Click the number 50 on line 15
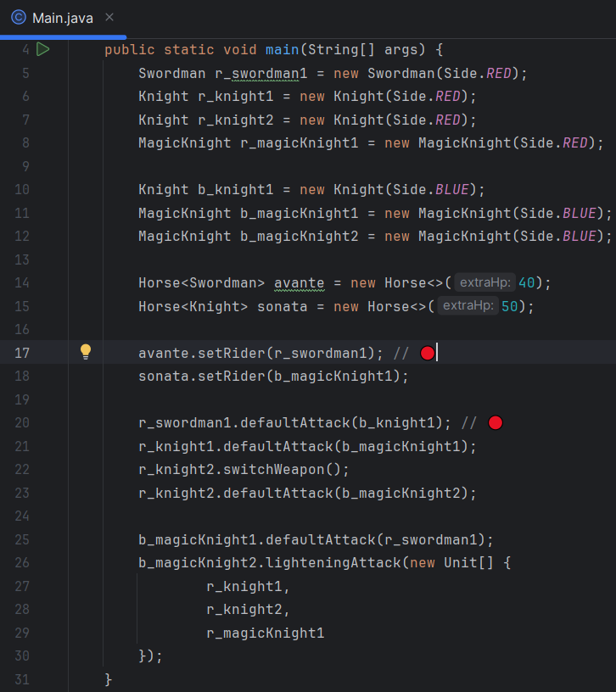 510,306
